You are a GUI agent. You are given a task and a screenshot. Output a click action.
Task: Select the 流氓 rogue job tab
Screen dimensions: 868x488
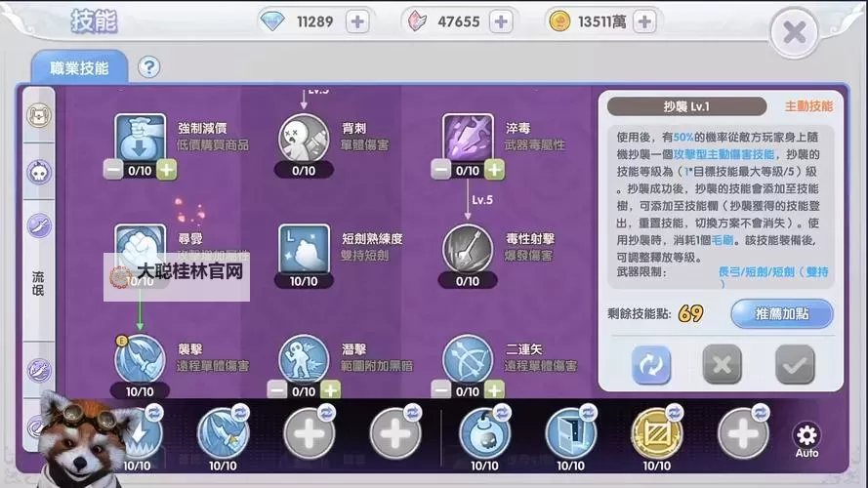click(38, 283)
